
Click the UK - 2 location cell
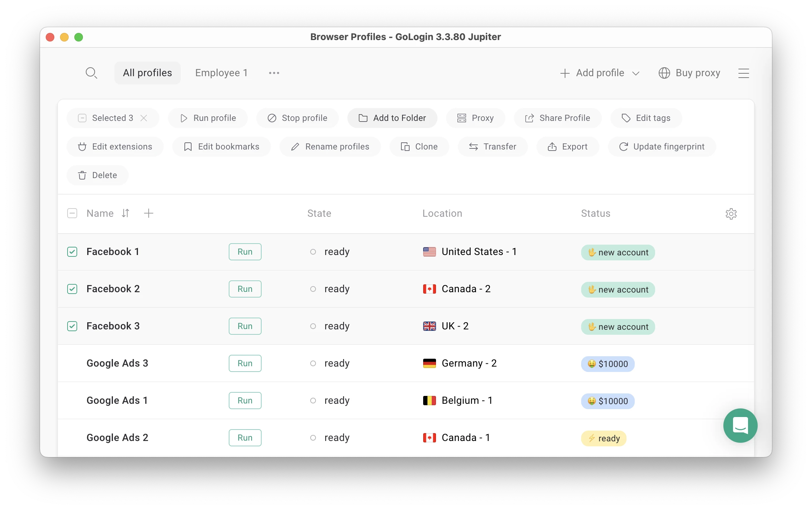point(446,326)
